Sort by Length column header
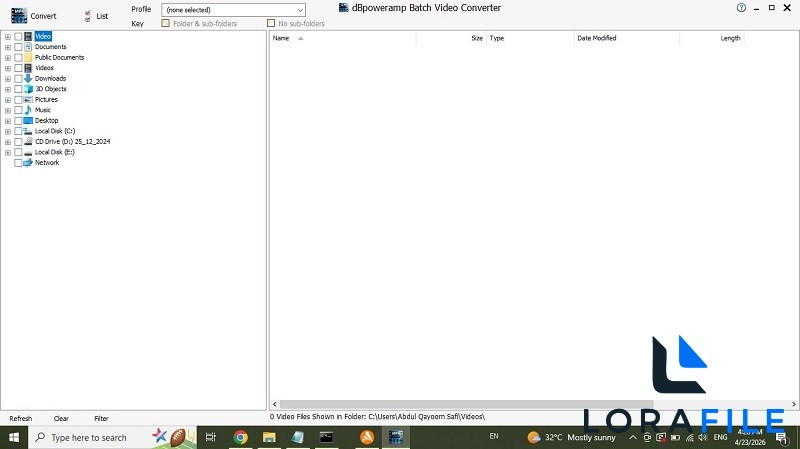 tap(712, 38)
